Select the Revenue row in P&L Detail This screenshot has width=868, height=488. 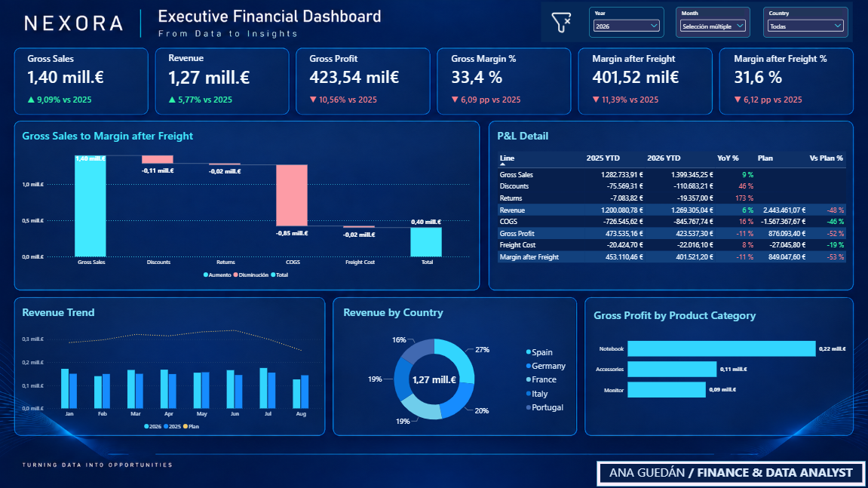tap(671, 210)
